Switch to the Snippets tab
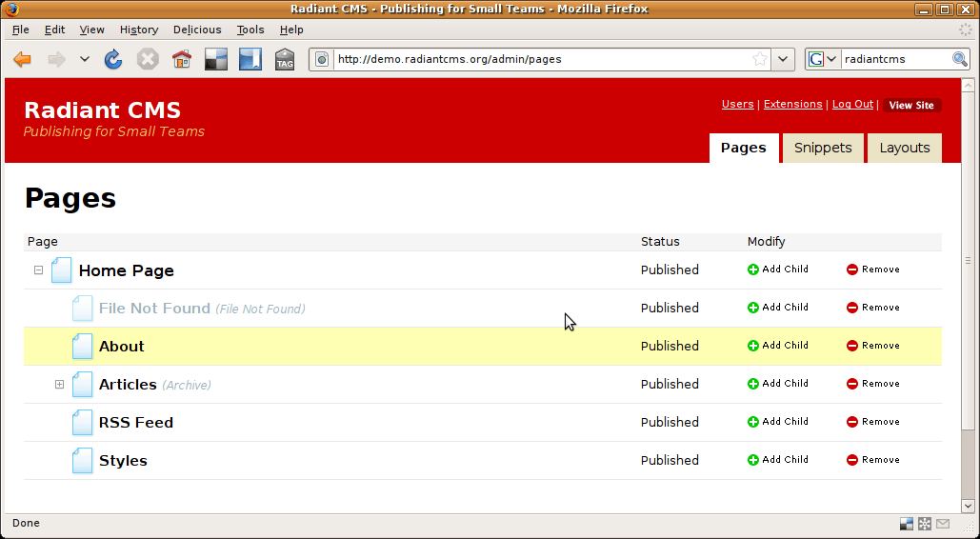 823,149
